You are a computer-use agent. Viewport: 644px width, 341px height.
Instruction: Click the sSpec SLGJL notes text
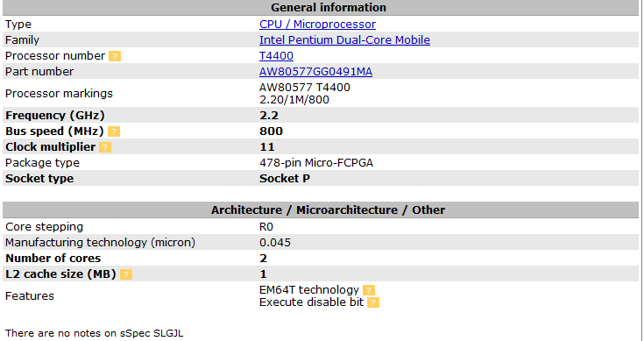(94, 333)
